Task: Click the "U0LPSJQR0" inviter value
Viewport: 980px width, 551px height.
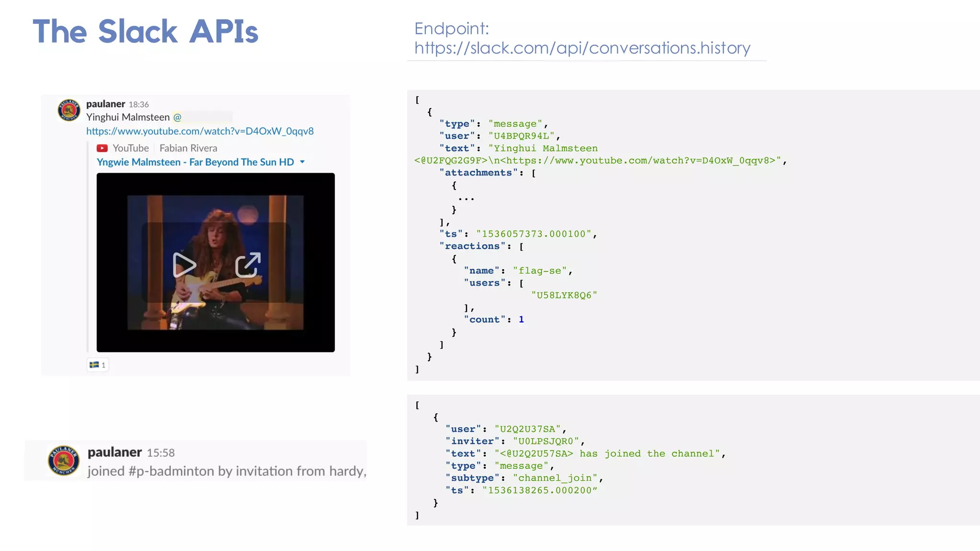Action: (546, 441)
